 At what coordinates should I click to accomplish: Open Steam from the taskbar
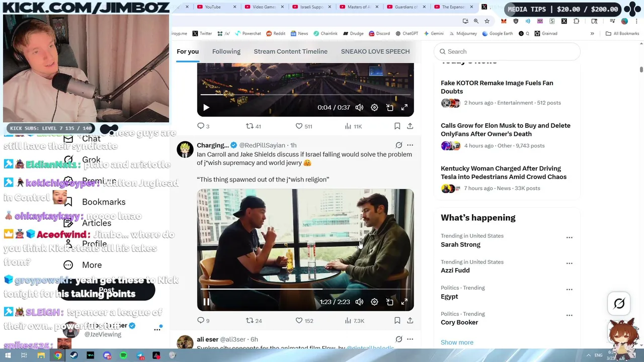coord(74,355)
